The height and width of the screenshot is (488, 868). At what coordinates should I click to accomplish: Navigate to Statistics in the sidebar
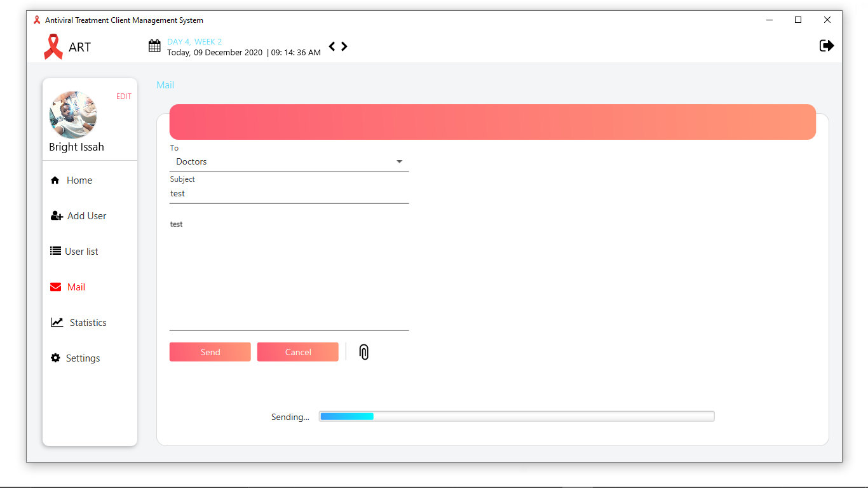click(x=87, y=322)
